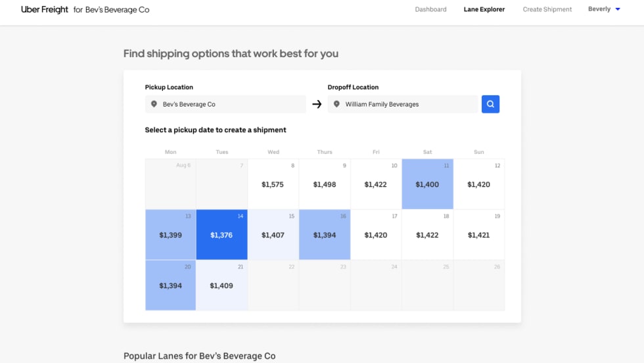Viewport: 644px width, 363px height.
Task: Click the dropoff location pin icon
Action: coord(337,104)
